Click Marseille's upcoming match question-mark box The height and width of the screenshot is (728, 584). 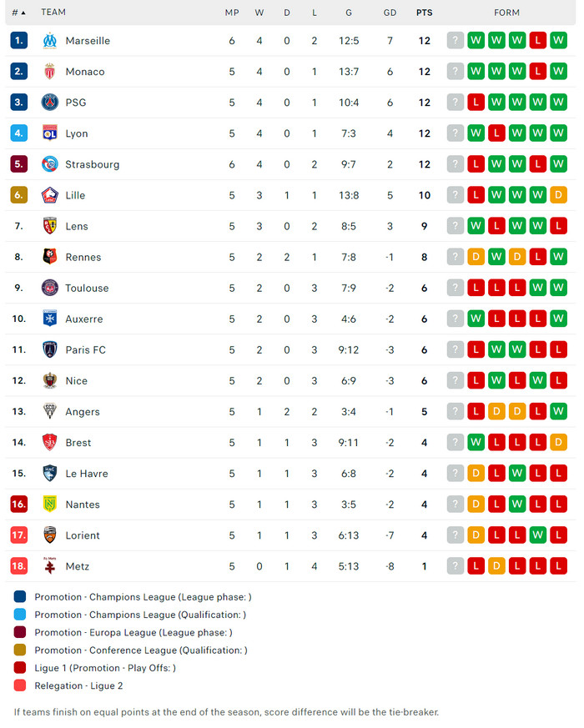[x=455, y=41]
